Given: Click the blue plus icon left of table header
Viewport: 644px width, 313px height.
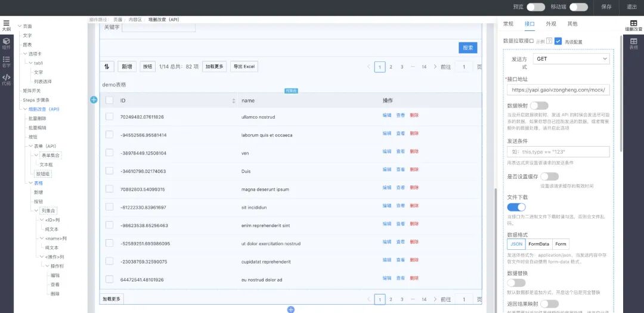Looking at the screenshot, I should pyautogui.click(x=94, y=100).
